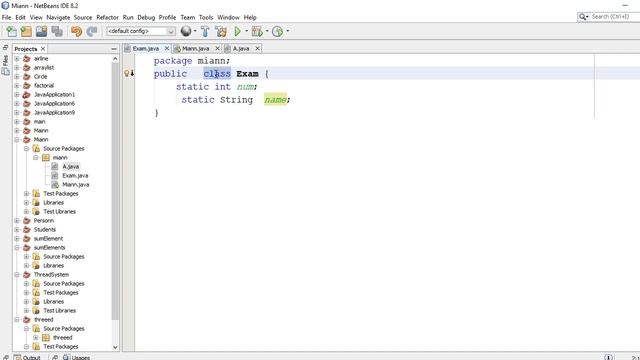Click the Projects tree scroll-down arrow

(x=115, y=347)
